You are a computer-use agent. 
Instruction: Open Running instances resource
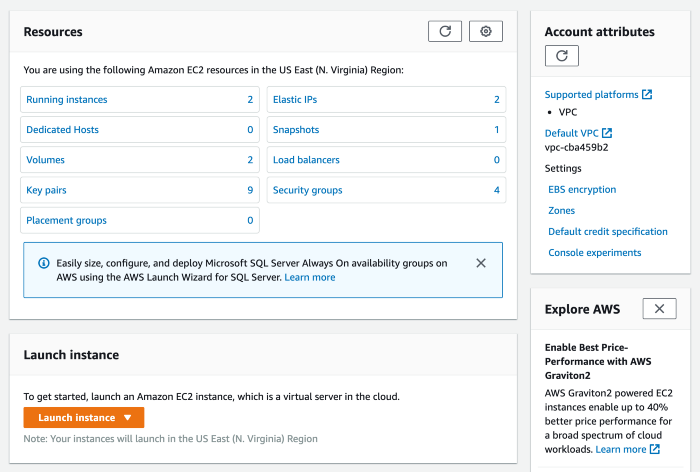coord(67,100)
